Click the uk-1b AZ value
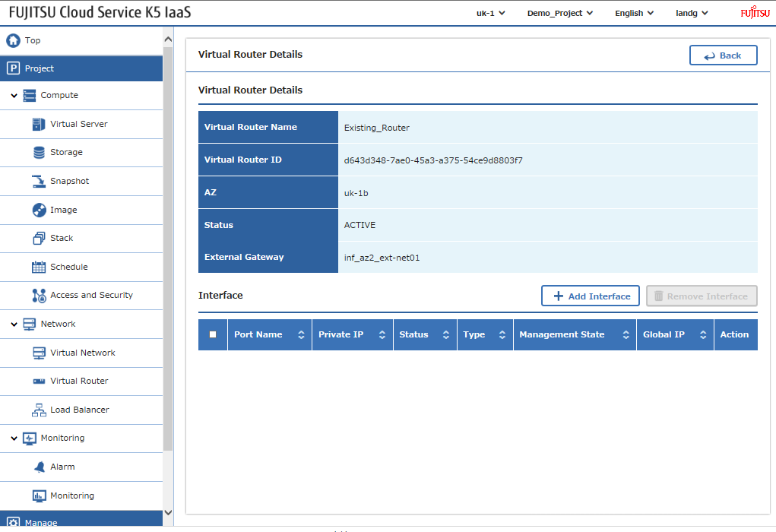 356,193
